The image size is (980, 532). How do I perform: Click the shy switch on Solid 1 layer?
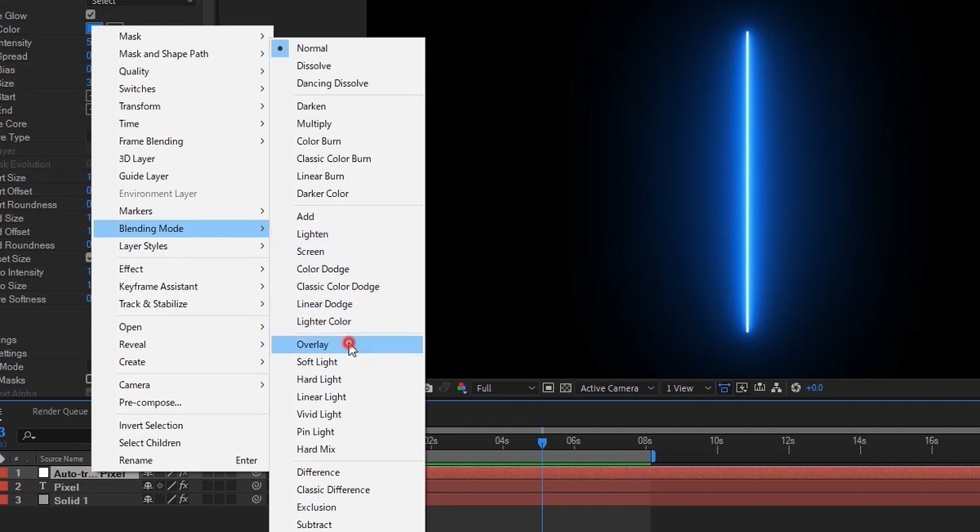[148, 499]
